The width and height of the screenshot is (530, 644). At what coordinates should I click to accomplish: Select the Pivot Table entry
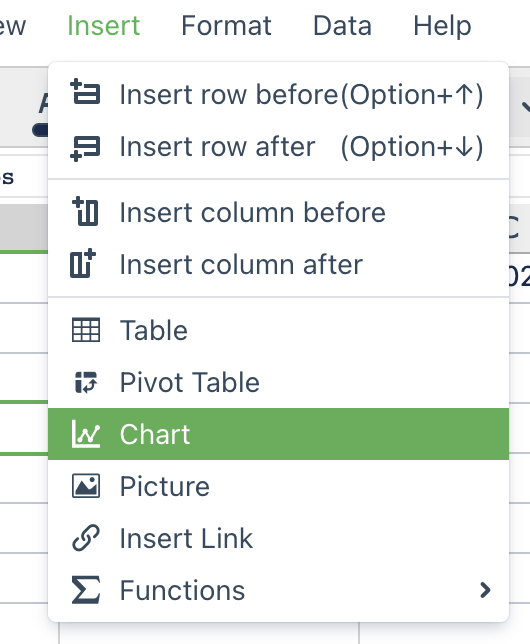[279, 382]
